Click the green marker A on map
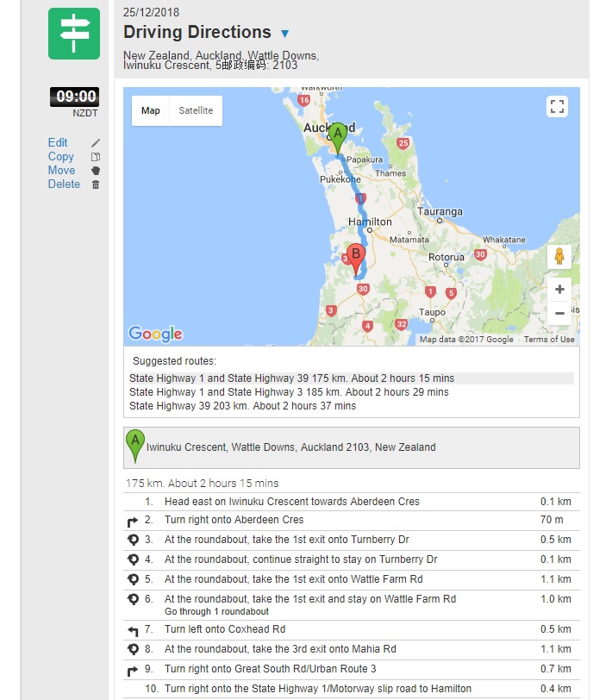Image resolution: width=612 pixels, height=700 pixels. point(338,139)
